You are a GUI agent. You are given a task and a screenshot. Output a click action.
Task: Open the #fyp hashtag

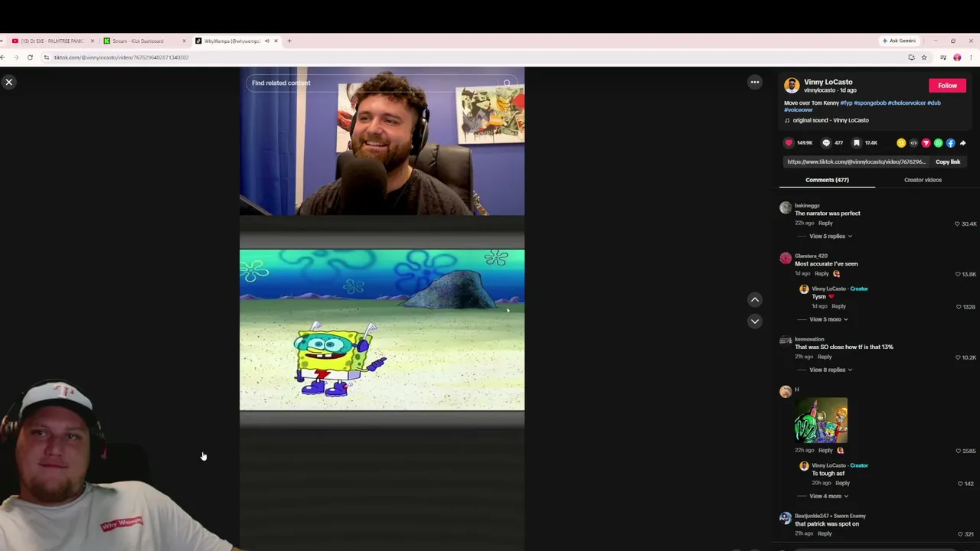(x=846, y=103)
